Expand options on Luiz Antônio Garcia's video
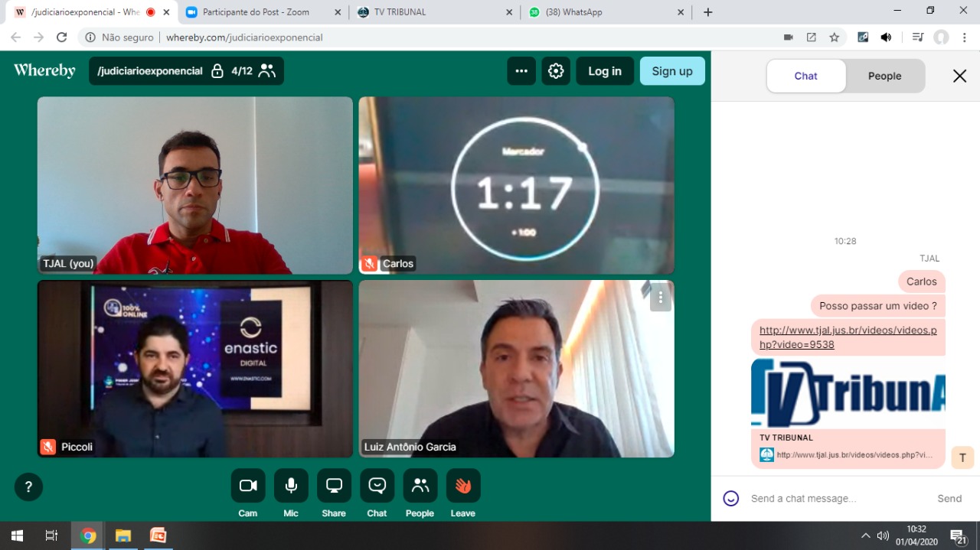This screenshot has height=550, width=980. tap(660, 298)
